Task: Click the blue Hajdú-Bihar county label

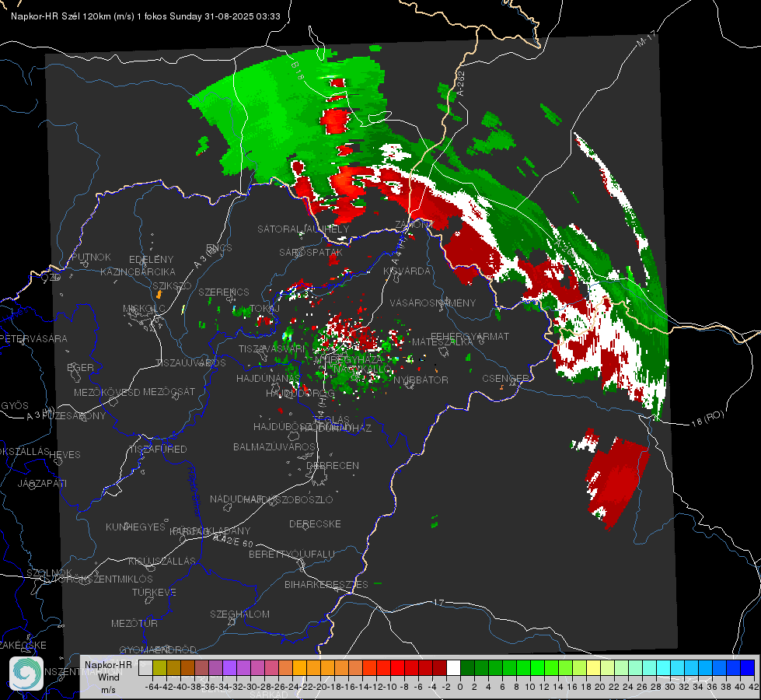Action: [194, 492]
